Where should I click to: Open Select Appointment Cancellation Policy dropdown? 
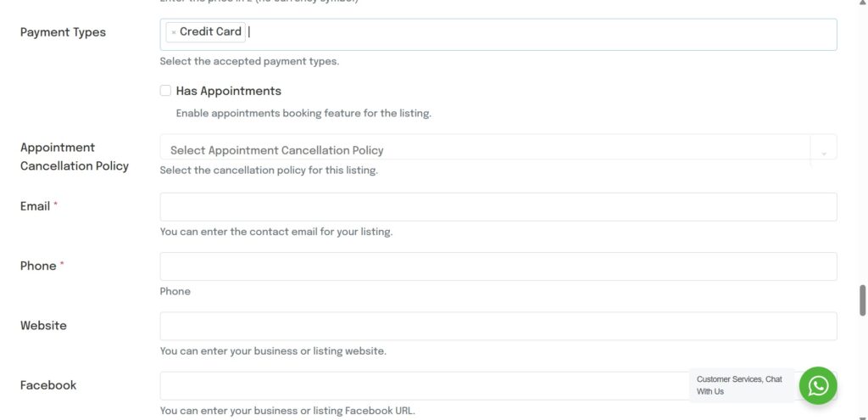pyautogui.click(x=483, y=149)
